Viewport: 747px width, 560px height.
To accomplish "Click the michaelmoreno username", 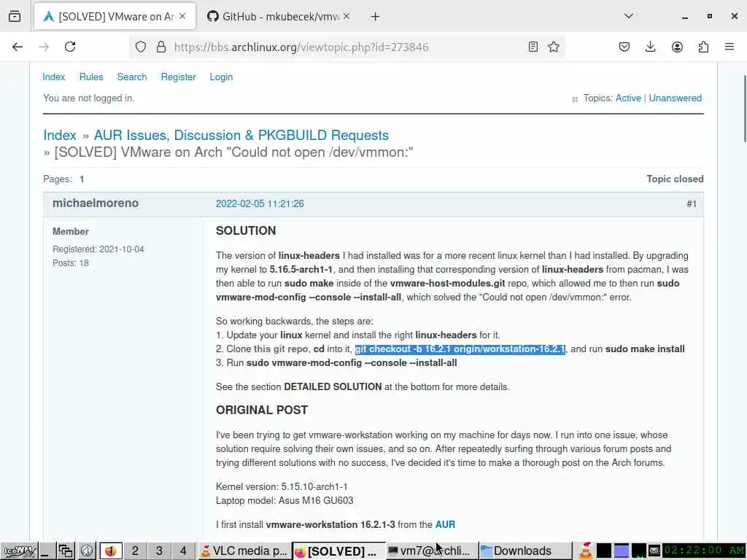I will coord(96,203).
